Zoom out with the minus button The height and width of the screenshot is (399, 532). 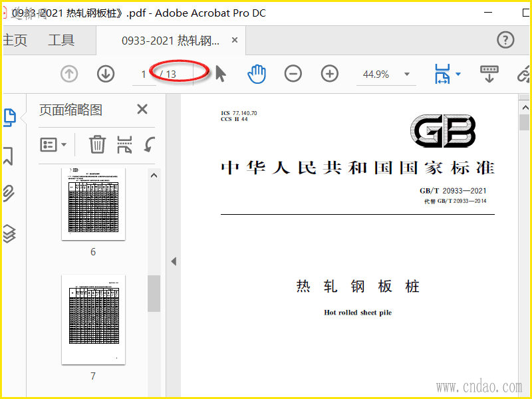pyautogui.click(x=293, y=74)
